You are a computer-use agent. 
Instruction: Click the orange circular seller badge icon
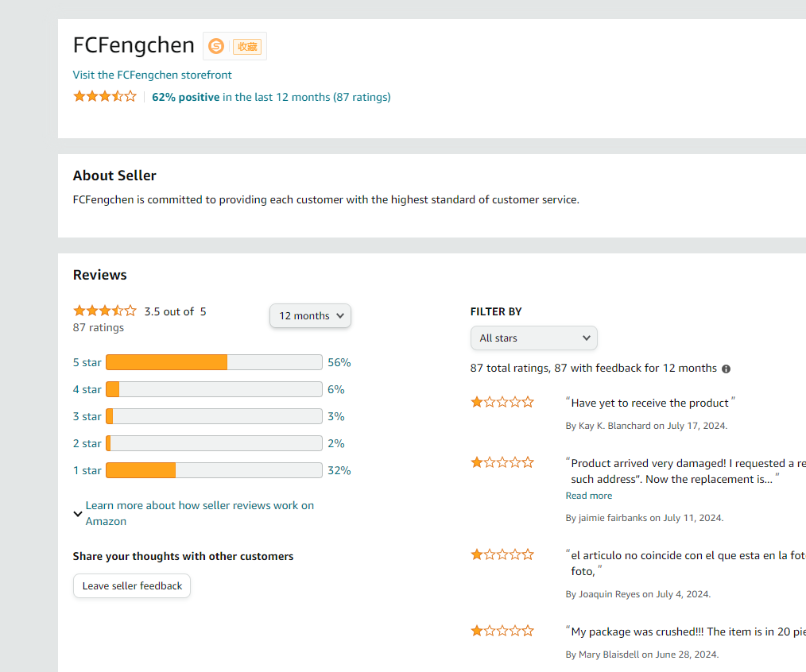pyautogui.click(x=216, y=46)
